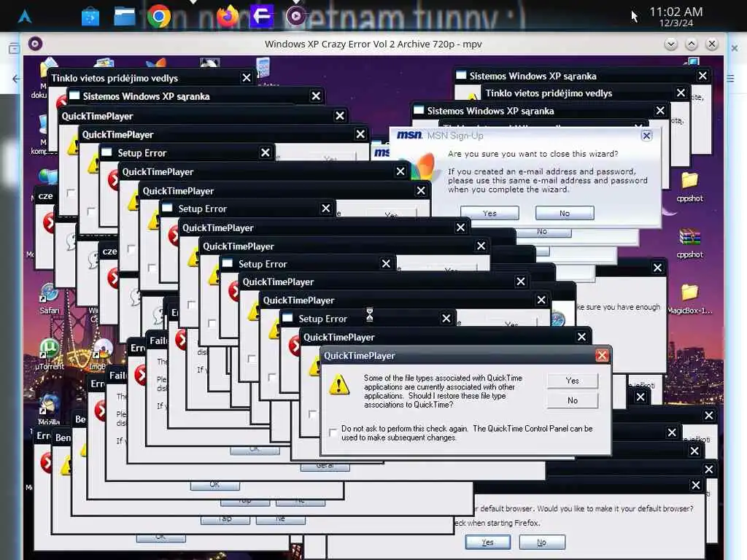Click the calculator icon on the XP desktop

[263, 68]
